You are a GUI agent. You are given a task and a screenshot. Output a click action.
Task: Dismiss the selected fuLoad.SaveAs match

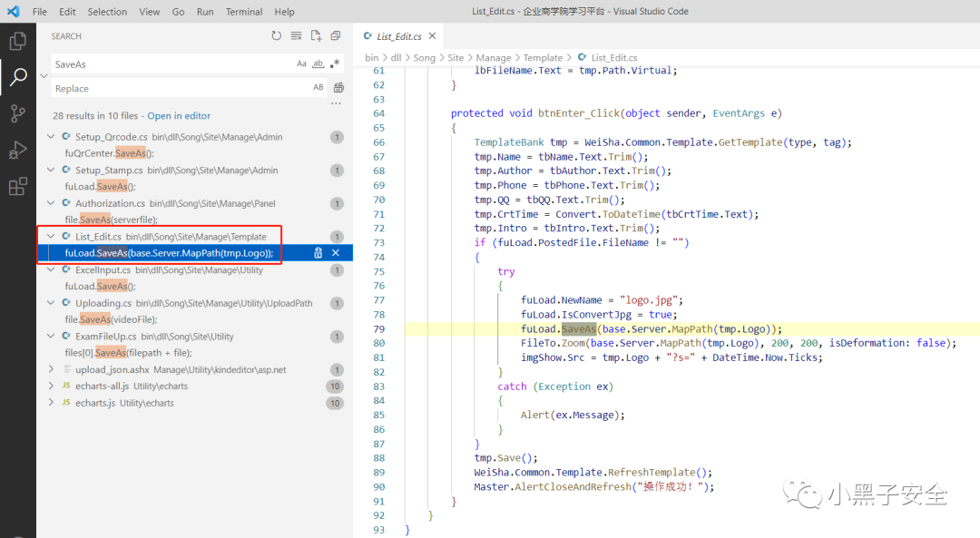336,253
